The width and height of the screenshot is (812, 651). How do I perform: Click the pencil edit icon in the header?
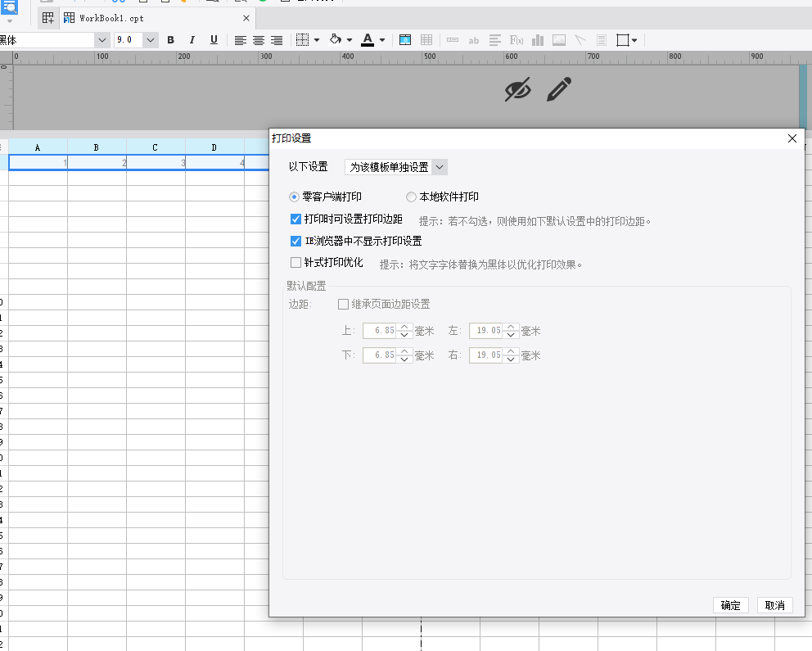point(559,89)
